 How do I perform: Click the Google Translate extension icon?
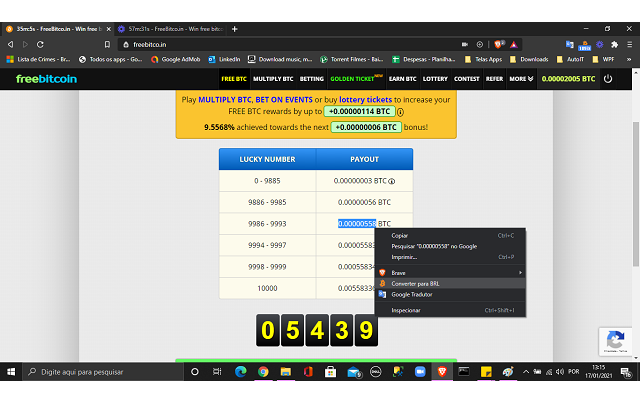pyautogui.click(x=569, y=44)
